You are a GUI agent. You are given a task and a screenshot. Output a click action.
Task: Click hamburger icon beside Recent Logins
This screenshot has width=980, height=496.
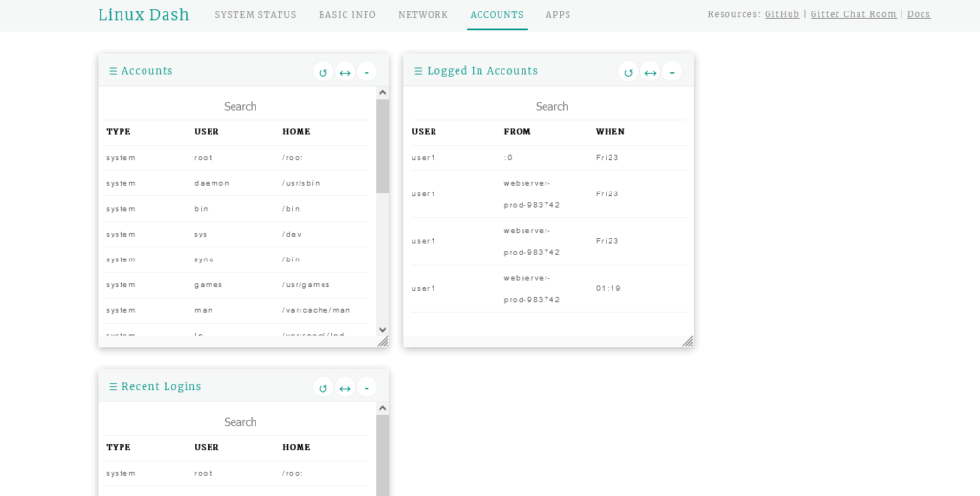[x=113, y=387]
